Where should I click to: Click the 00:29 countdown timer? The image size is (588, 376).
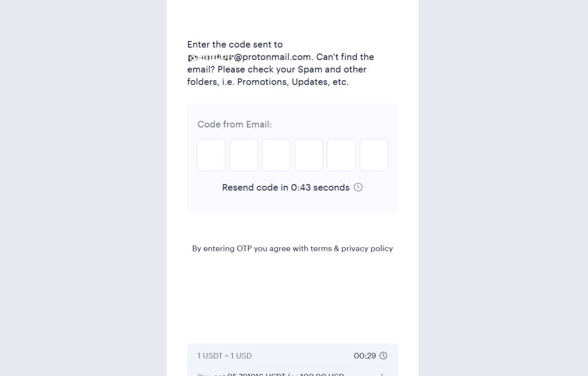[364, 355]
